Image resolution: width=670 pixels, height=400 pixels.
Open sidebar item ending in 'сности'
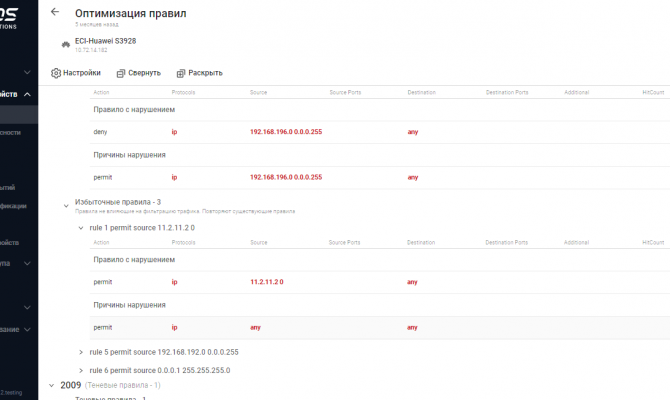click(x=10, y=132)
